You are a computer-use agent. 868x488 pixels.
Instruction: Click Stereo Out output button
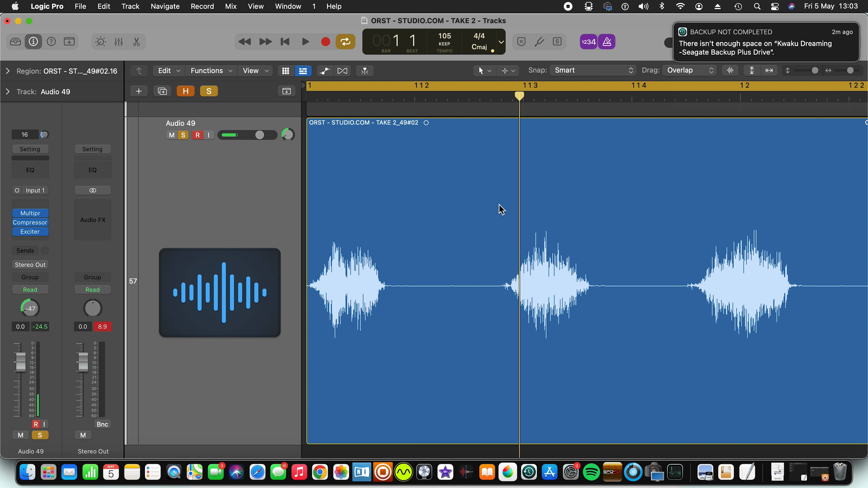point(30,265)
